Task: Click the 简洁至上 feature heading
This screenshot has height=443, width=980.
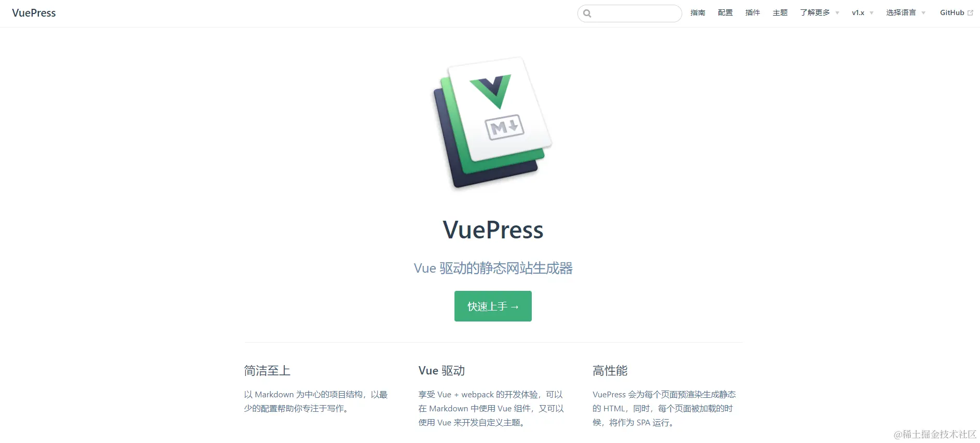Action: (267, 371)
